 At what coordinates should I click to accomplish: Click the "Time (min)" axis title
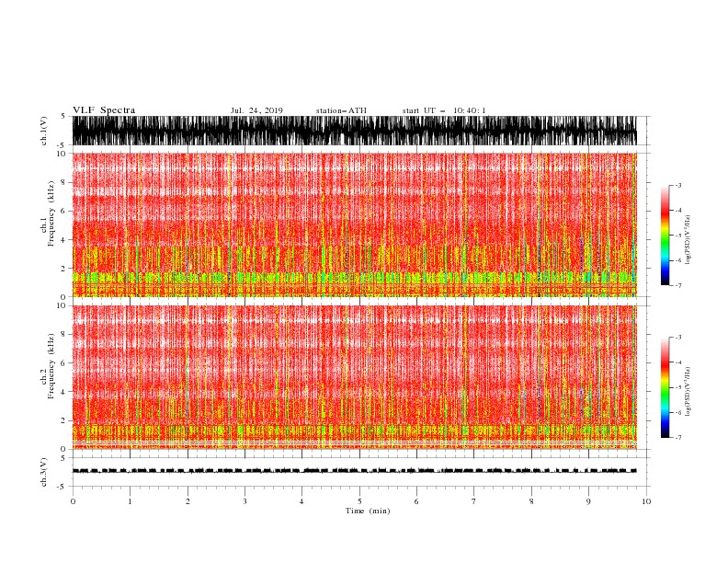pos(368,511)
